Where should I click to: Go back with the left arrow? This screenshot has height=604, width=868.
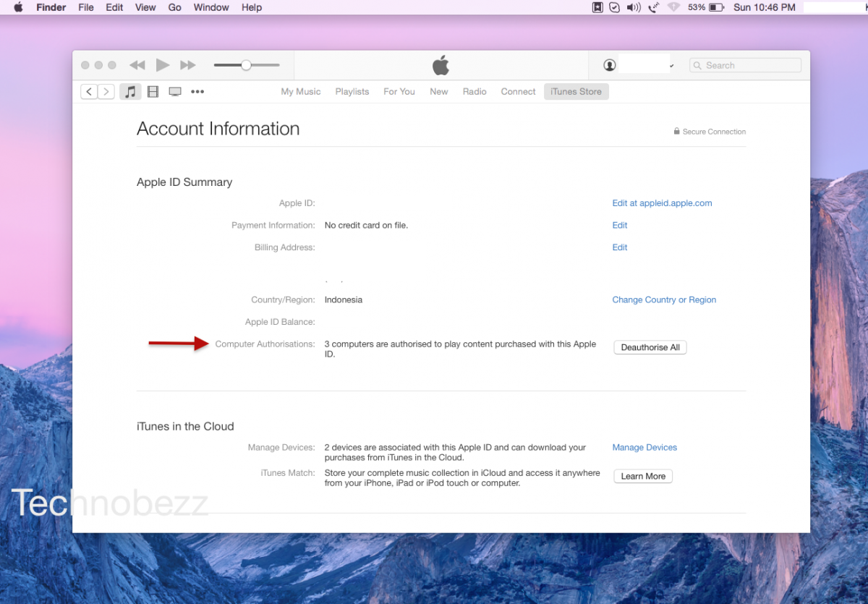click(x=89, y=91)
